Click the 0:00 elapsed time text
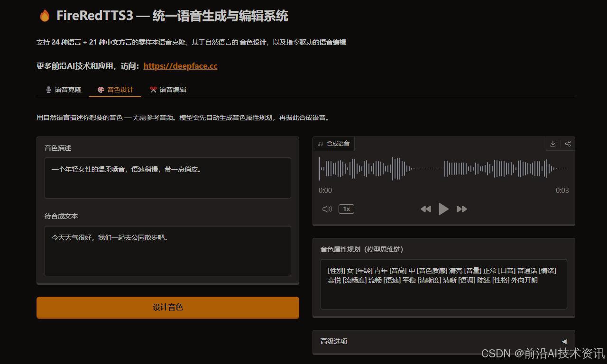This screenshot has width=607, height=364. pos(325,191)
